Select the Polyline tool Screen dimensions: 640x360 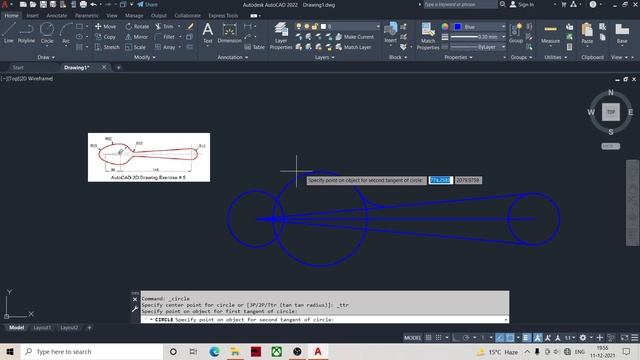(26, 33)
